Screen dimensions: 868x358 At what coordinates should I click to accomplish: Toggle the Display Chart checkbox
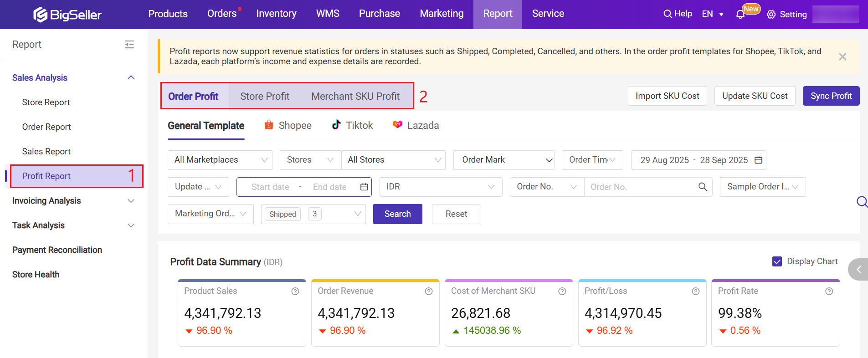point(777,261)
